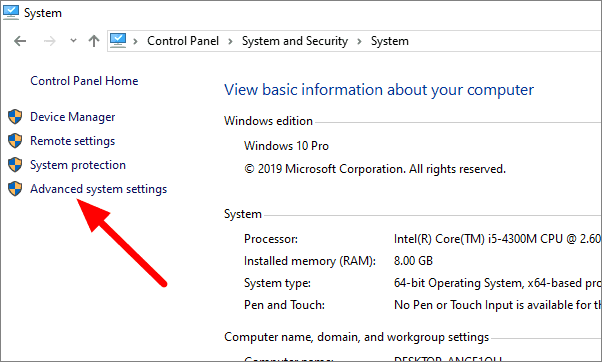
Task: Open Remote settings link
Action: 73,141
